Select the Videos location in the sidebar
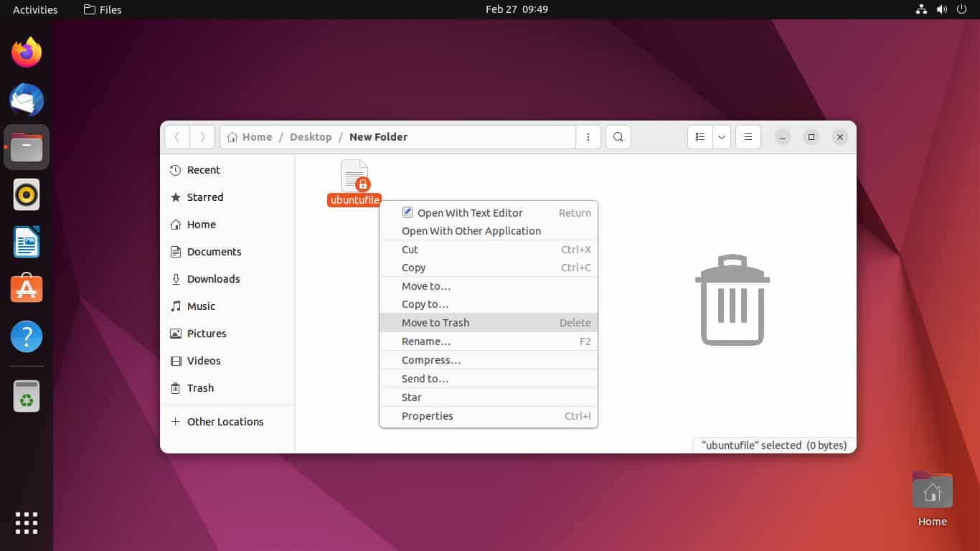Viewport: 980px width, 551px height. 204,361
